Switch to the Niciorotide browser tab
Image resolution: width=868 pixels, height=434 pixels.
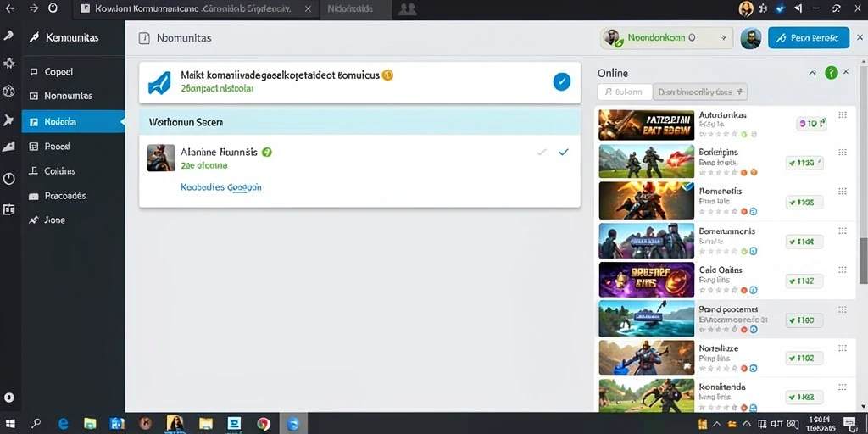(x=355, y=9)
